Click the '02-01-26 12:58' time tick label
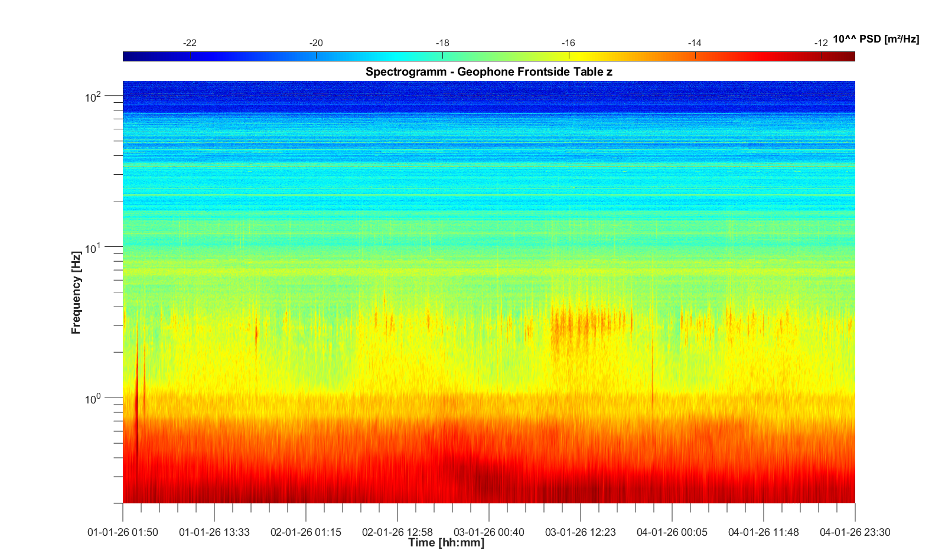This screenshot has height=560, width=945. click(x=397, y=532)
